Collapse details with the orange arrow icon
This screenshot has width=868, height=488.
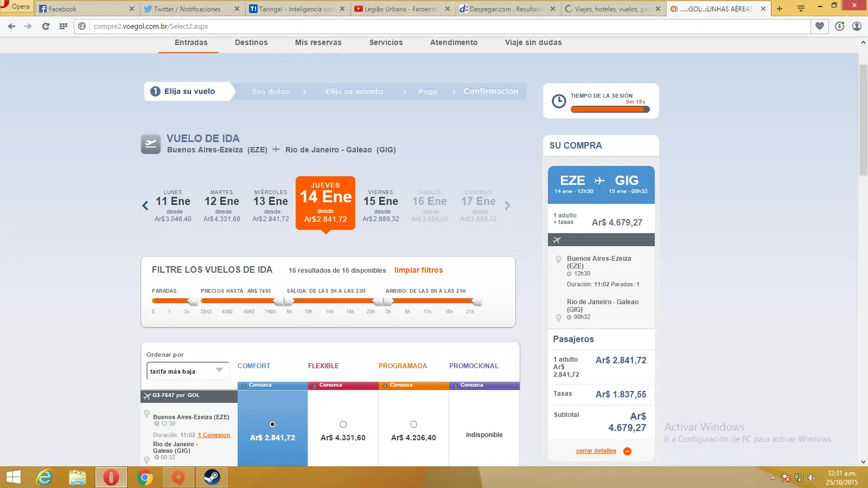pyautogui.click(x=628, y=451)
